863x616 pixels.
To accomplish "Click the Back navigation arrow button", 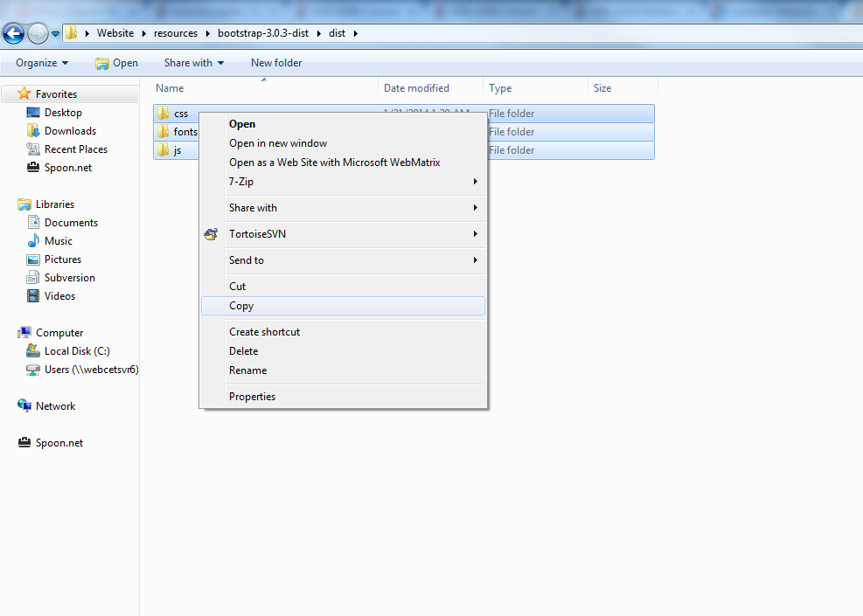I will click(x=14, y=33).
